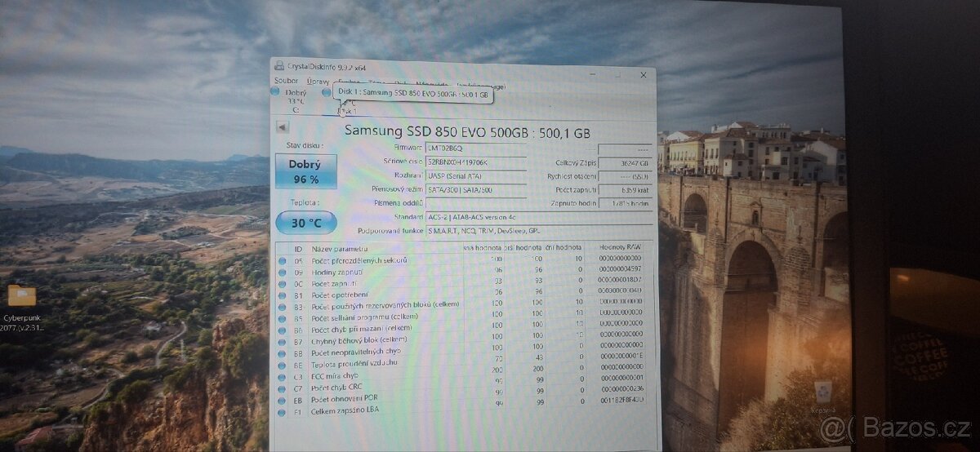The width and height of the screenshot is (980, 452).
Task: Click status circle for ID B6 row
Action: coord(283,330)
